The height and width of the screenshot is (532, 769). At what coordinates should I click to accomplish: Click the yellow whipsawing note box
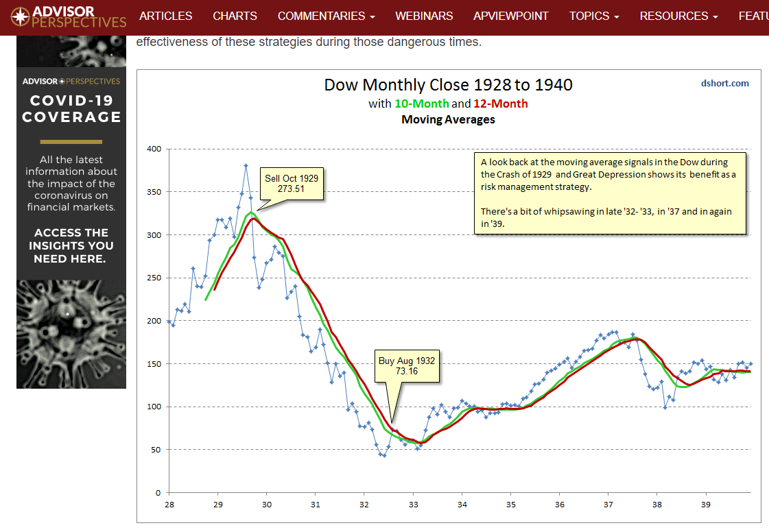[x=610, y=193]
